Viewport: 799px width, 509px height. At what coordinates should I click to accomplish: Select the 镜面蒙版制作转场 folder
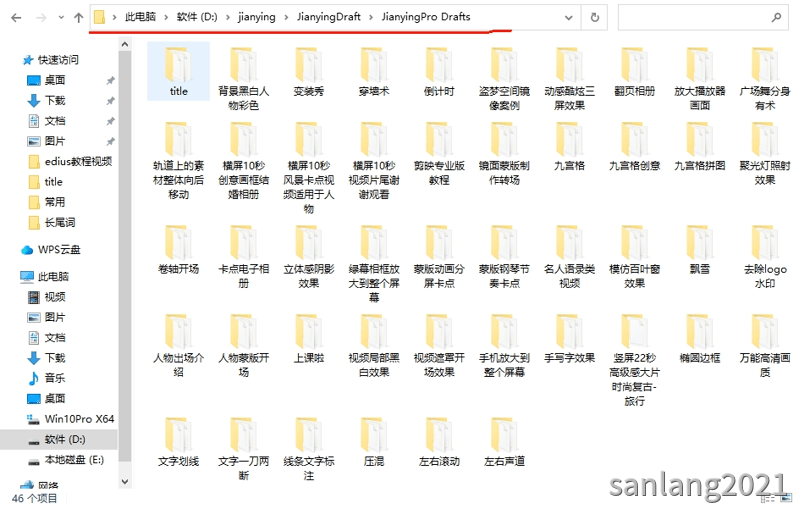(504, 153)
